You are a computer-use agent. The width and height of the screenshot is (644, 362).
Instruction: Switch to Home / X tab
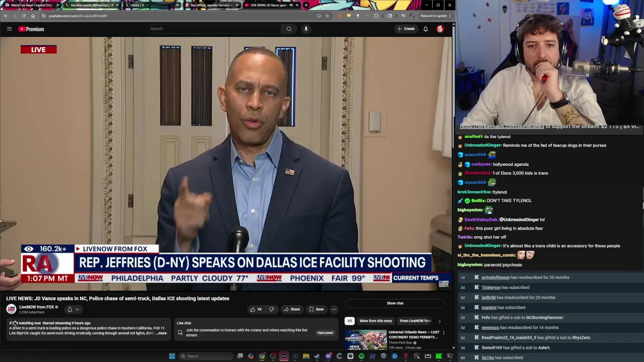pyautogui.click(x=151, y=5)
